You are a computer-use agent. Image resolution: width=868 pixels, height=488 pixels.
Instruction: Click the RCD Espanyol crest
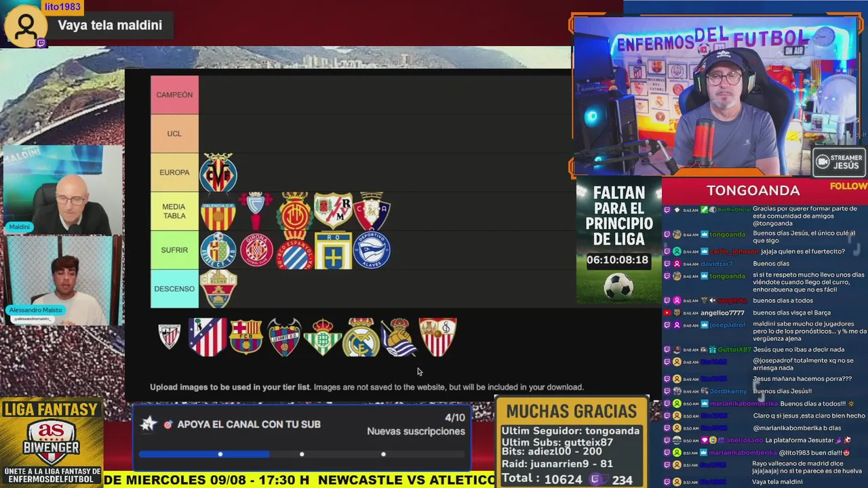(294, 250)
